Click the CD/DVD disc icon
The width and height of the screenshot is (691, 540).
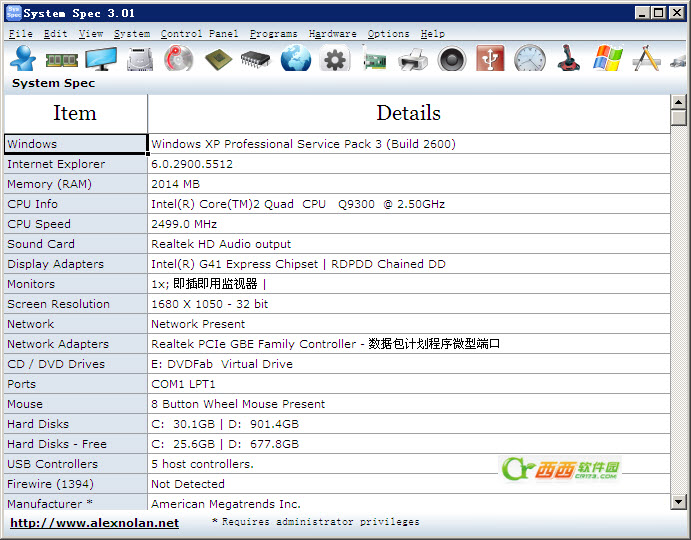click(x=178, y=58)
